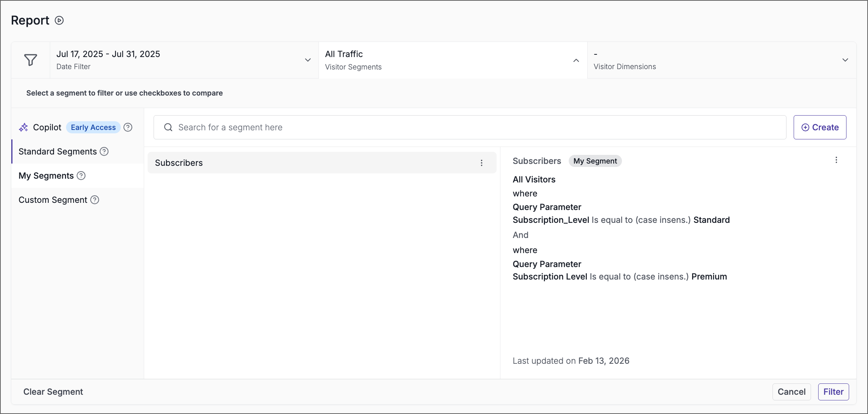Image resolution: width=868 pixels, height=414 pixels.
Task: Click the Filter button
Action: (833, 392)
